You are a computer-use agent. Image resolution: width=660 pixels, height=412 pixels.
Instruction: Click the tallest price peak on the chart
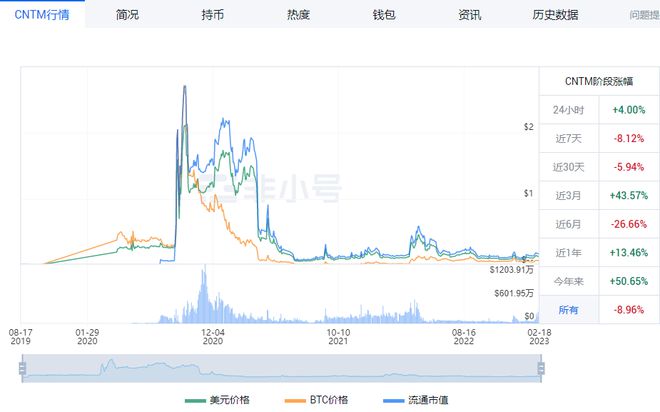click(x=184, y=87)
